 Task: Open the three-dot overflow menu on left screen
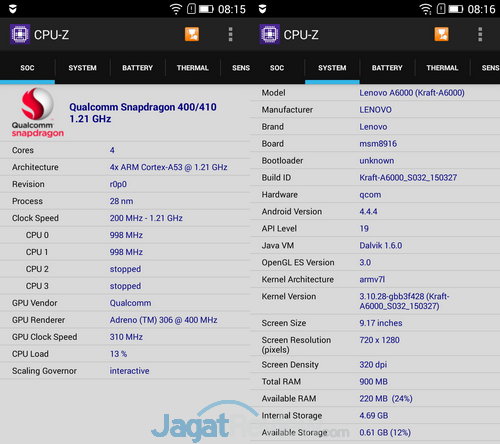click(230, 34)
